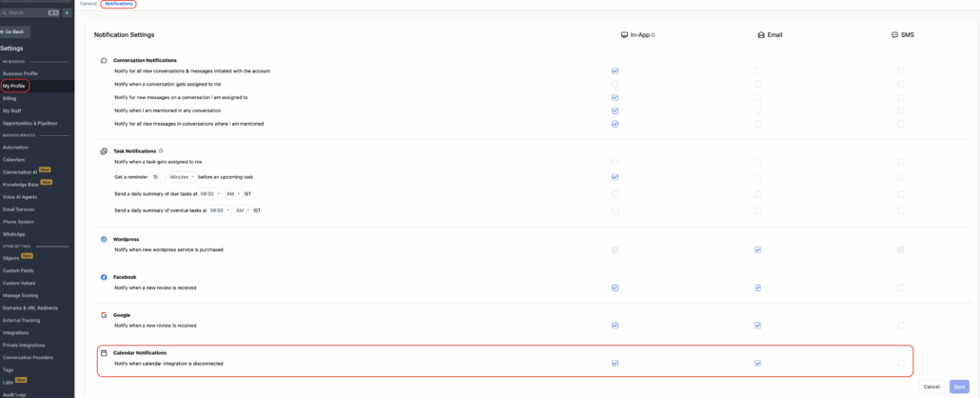Enable In-App for conversation assigned to me

point(615,84)
